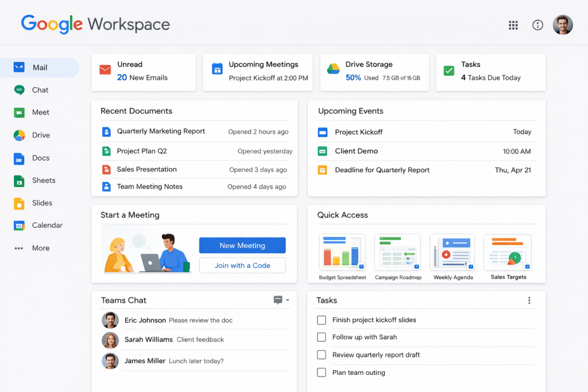Click the Drive triangle icon in sidebar
588x392 pixels.
coord(20,135)
